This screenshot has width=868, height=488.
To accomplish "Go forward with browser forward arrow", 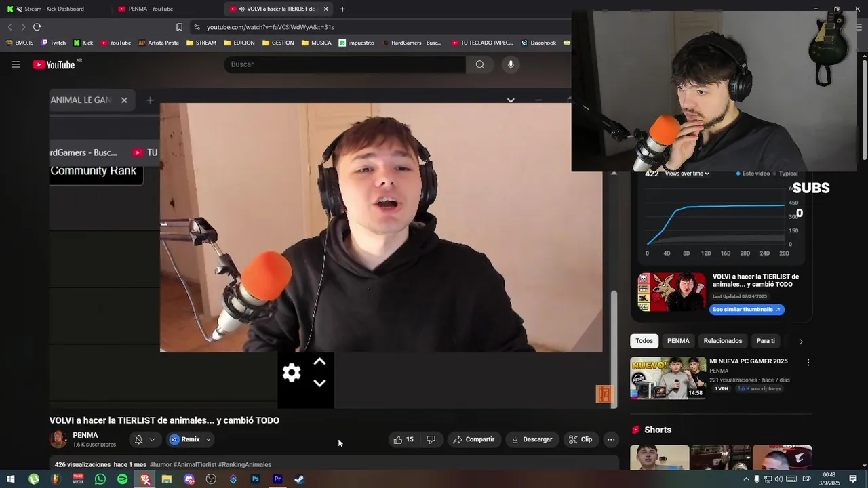I will 23,27.
